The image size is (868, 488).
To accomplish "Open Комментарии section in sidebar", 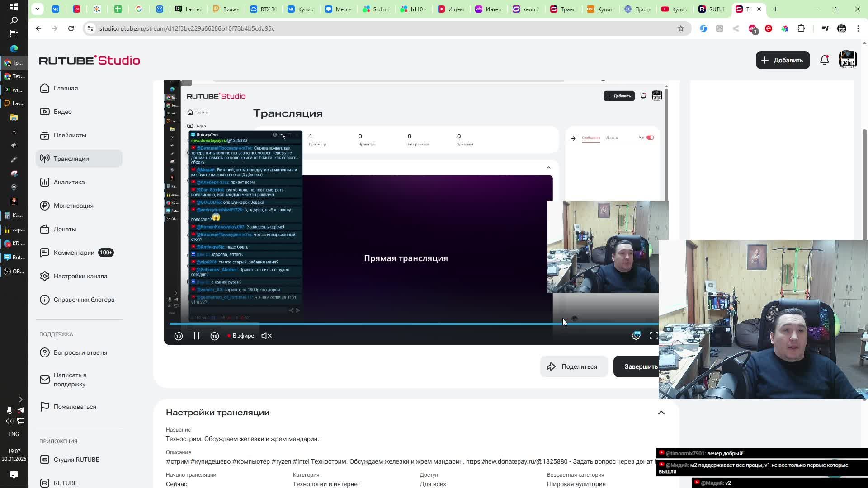I will tap(74, 253).
